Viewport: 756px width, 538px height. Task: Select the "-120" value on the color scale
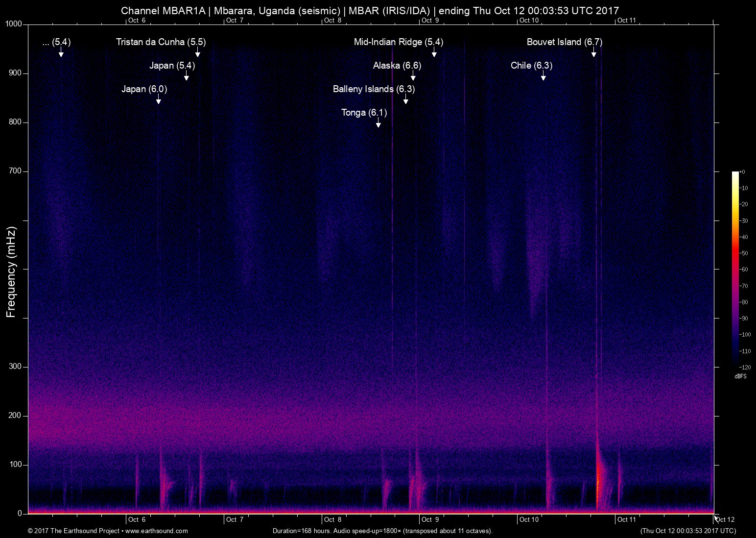click(744, 367)
